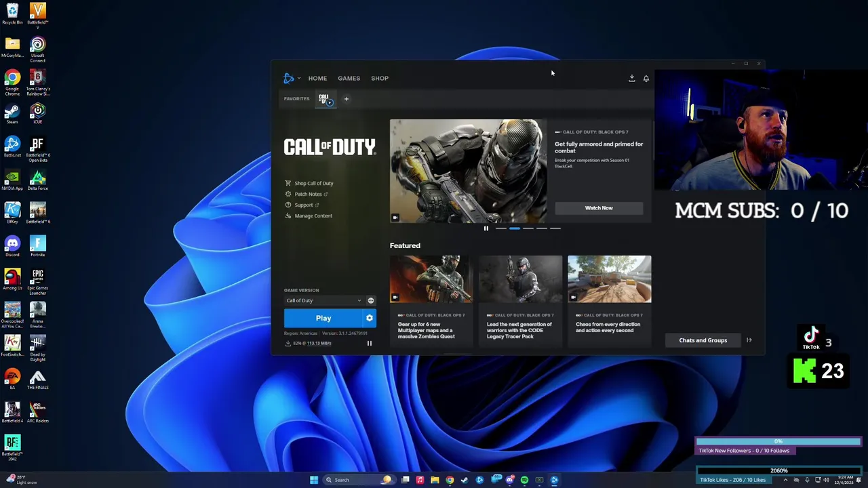Open Shop Call of Duty link

[x=309, y=183]
